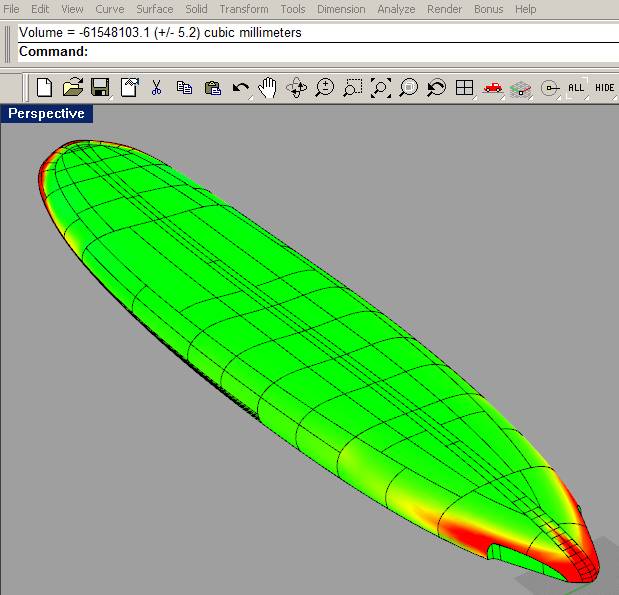619x595 pixels.
Task: Select the Rotate view tool
Action: pos(296,88)
